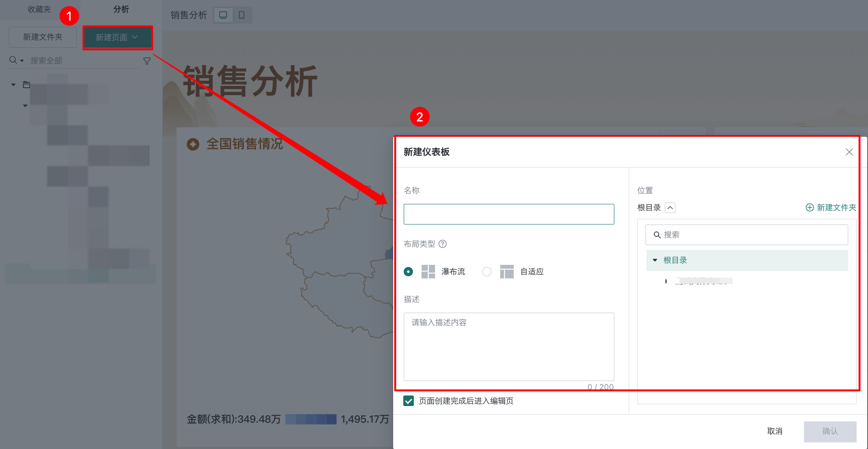868x449 pixels.
Task: Switch to the 分析 tab
Action: [121, 9]
